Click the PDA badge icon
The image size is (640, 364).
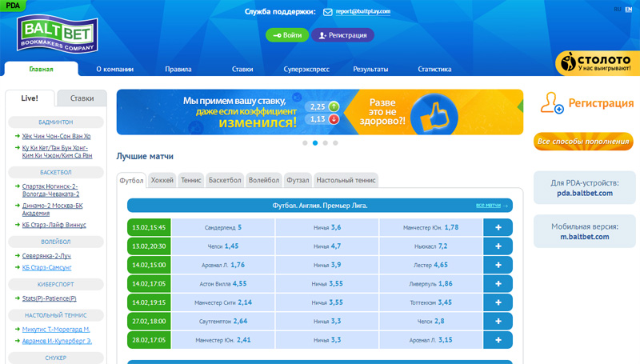coord(14,5)
